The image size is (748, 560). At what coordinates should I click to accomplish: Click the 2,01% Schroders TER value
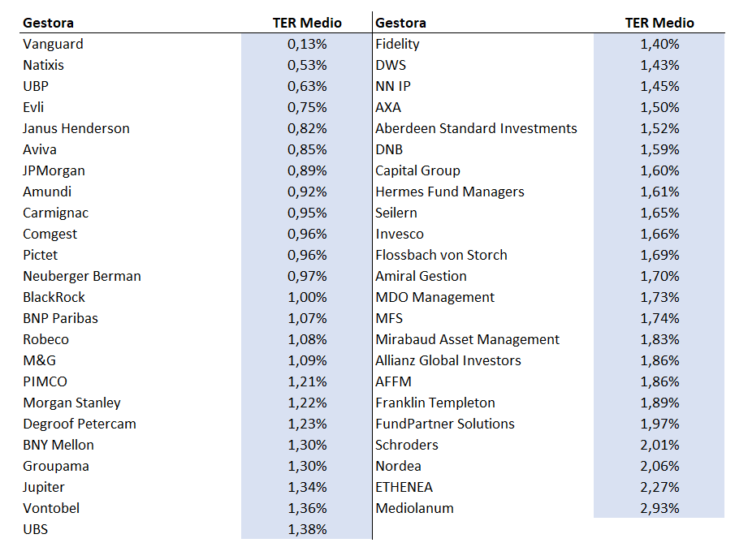pos(659,445)
